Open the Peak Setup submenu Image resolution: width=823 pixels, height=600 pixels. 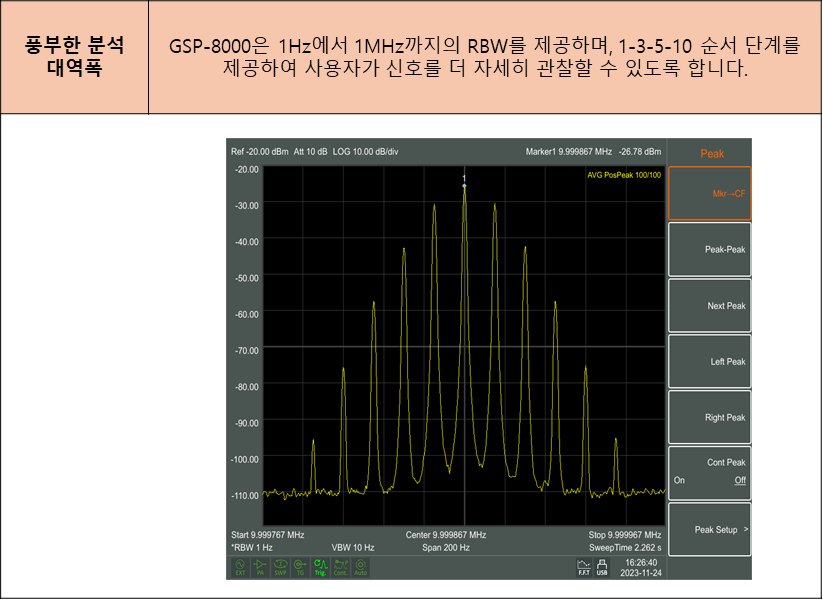[710, 529]
